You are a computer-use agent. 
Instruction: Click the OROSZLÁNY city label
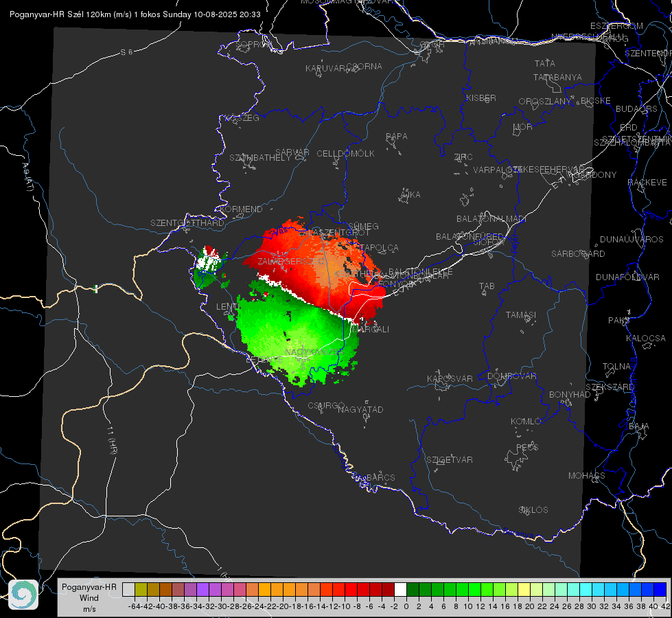pos(545,101)
